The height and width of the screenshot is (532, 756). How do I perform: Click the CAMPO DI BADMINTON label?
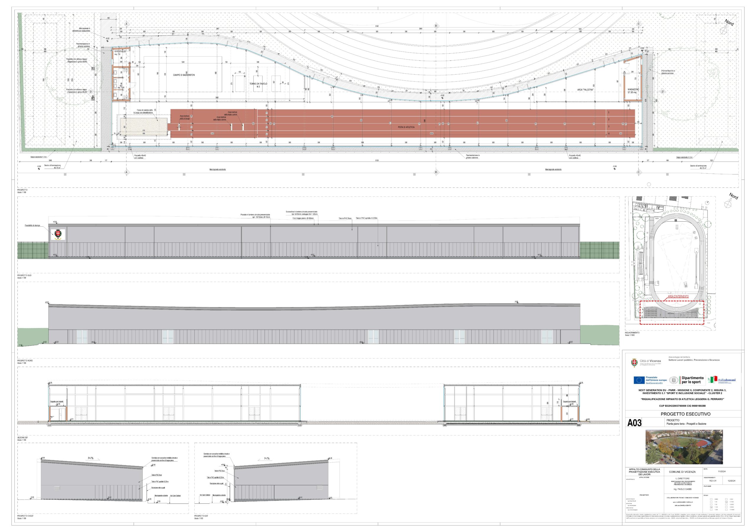184,75
